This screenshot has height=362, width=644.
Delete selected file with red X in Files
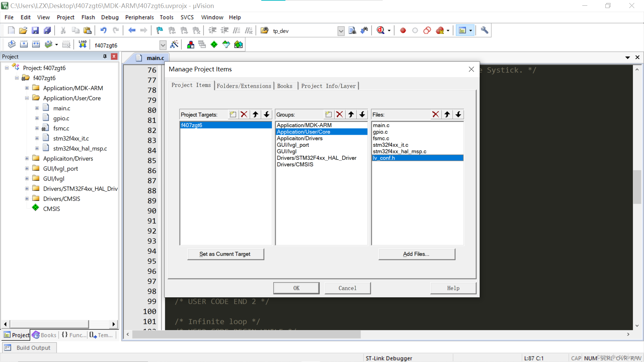(x=435, y=115)
